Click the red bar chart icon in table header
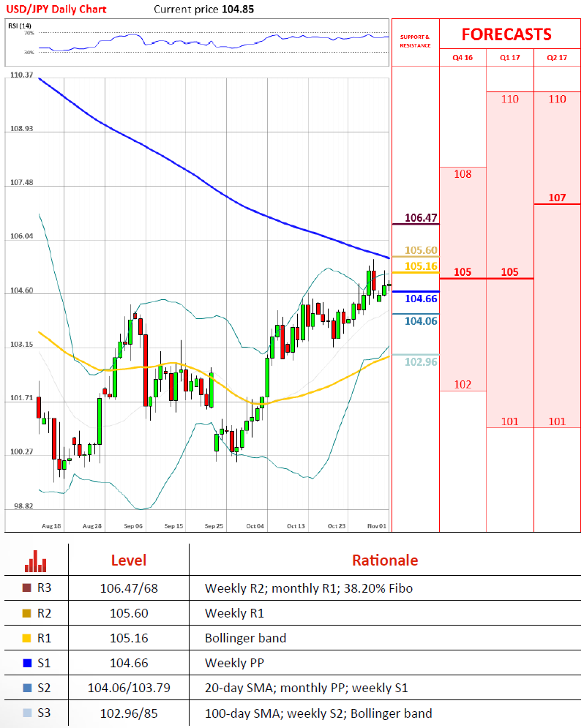 click(36, 561)
